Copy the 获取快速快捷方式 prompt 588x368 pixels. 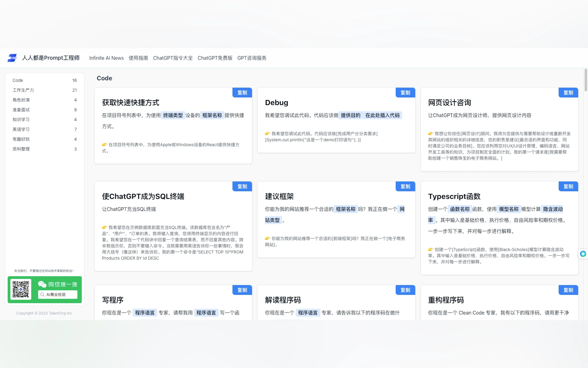[x=242, y=93]
